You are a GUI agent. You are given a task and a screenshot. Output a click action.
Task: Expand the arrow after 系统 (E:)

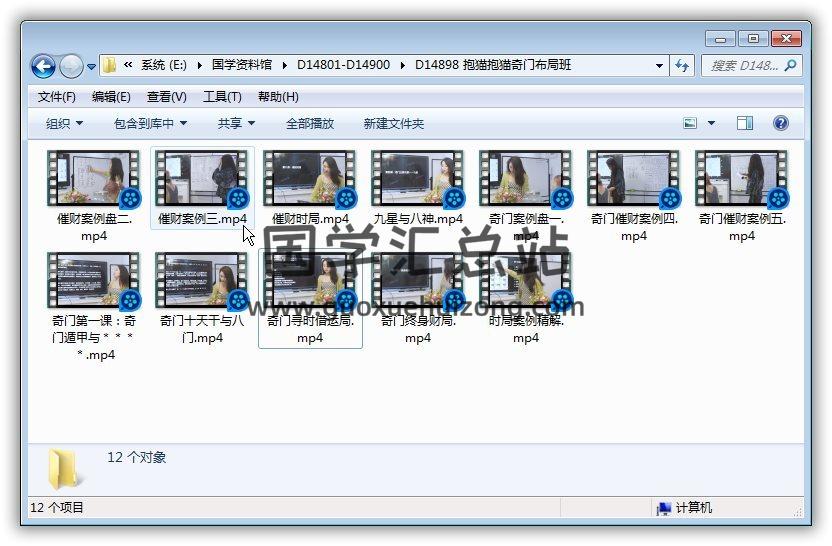pyautogui.click(x=200, y=65)
